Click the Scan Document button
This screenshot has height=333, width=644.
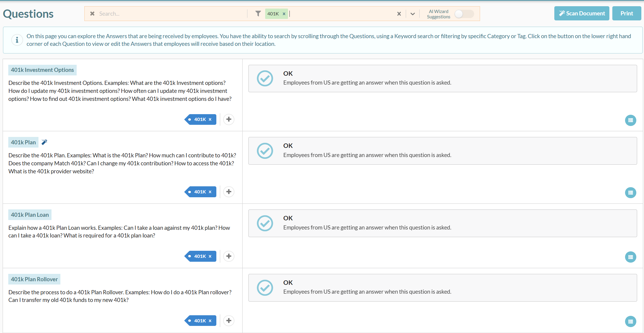(582, 14)
